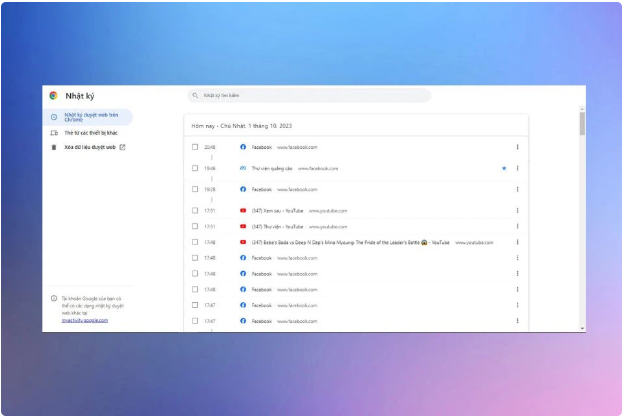The image size is (624, 418).
Task: Open the three-dot menu for the 20:48 Facebook entry
Action: pyautogui.click(x=517, y=147)
